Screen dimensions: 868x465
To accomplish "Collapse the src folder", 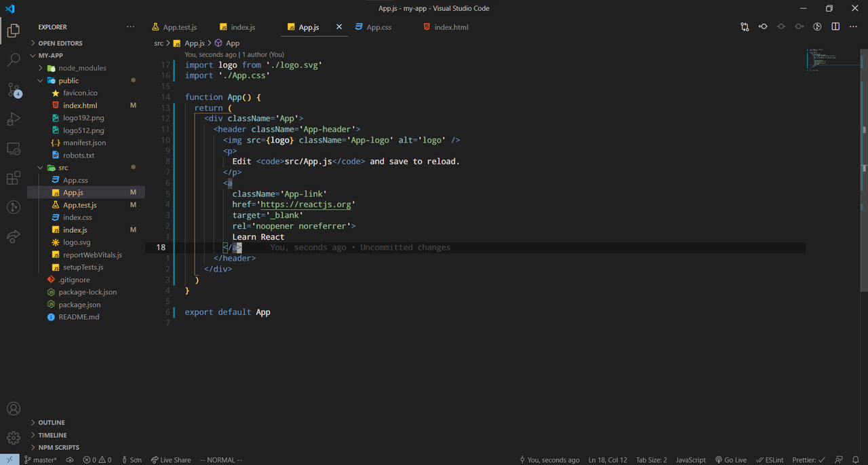I will tap(86, 168).
